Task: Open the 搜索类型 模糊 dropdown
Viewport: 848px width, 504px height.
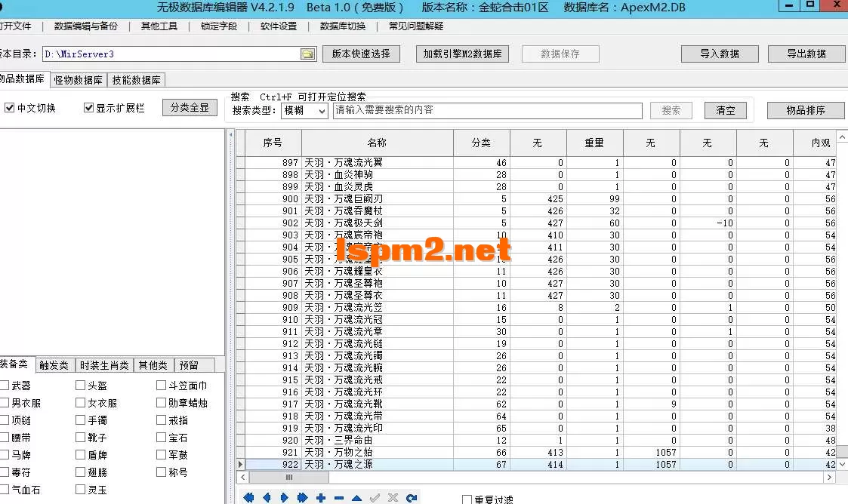Action: (305, 110)
